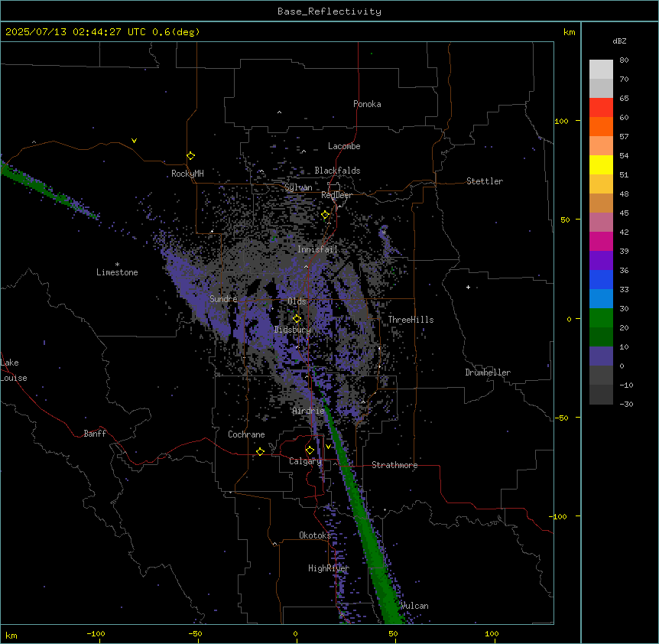Select the 45 value in the dBZ legend
Image resolution: width=659 pixels, height=644 pixels.
pyautogui.click(x=624, y=213)
